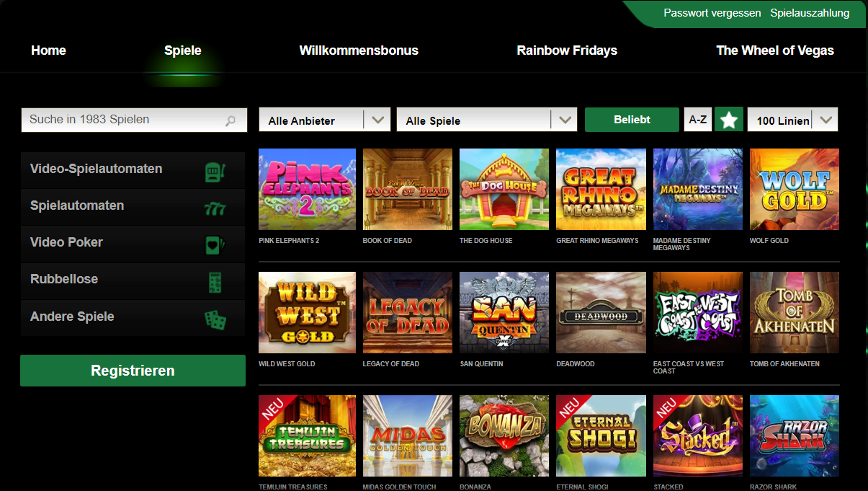The image size is (868, 491).
Task: Open the 100 Linien dropdown
Action: pos(792,120)
